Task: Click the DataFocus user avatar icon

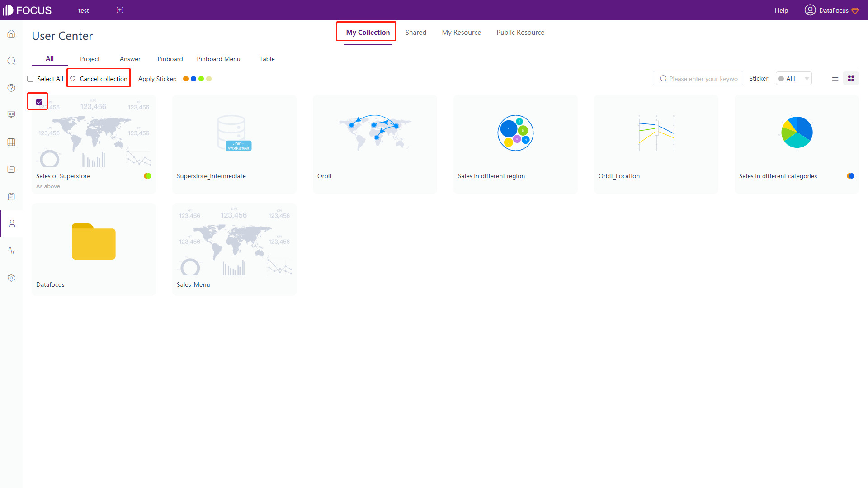Action: click(x=810, y=10)
